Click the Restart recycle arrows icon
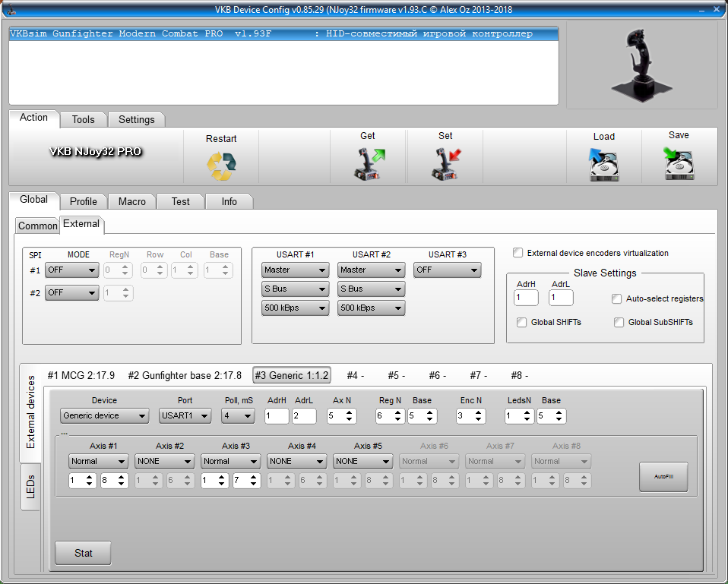 click(221, 166)
